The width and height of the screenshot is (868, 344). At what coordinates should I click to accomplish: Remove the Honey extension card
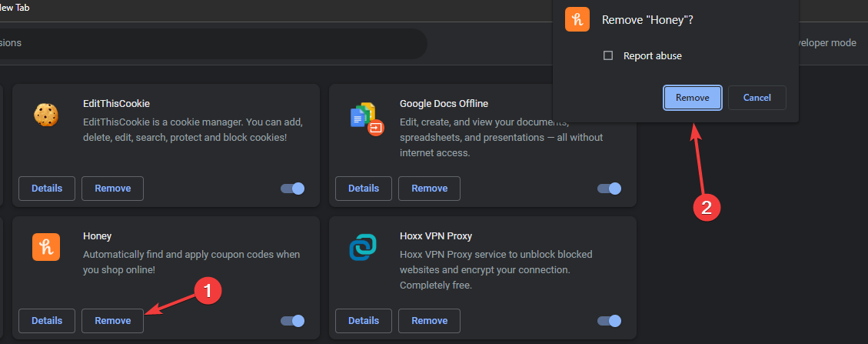[x=113, y=321]
